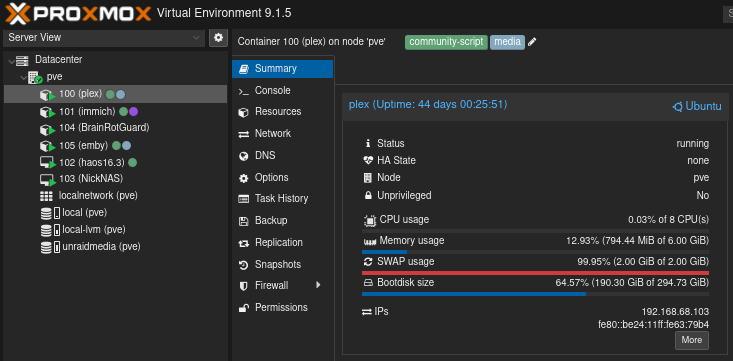Click the plex container cube icon
Image resolution: width=733 pixels, height=361 pixels.
(x=47, y=95)
